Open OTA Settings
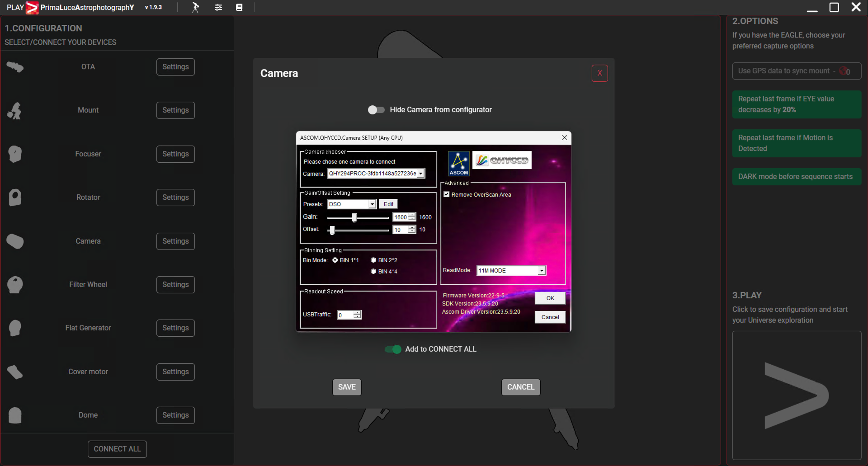 (175, 67)
